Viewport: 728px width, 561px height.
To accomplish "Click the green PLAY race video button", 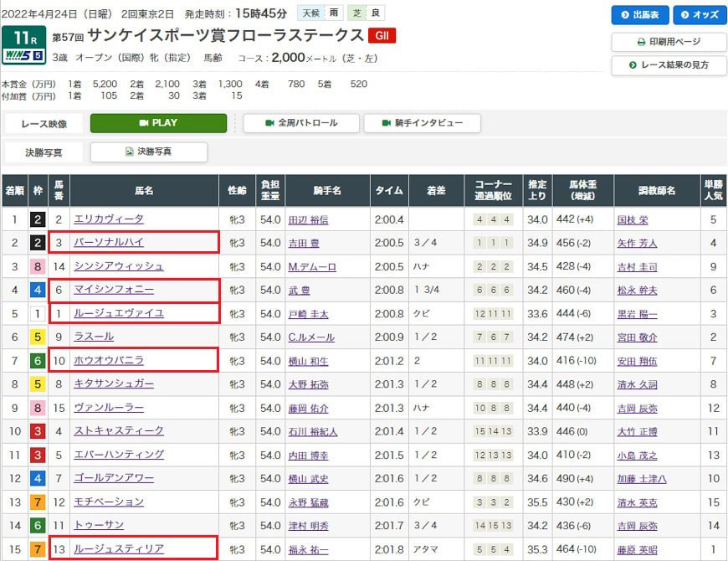I will (158, 123).
